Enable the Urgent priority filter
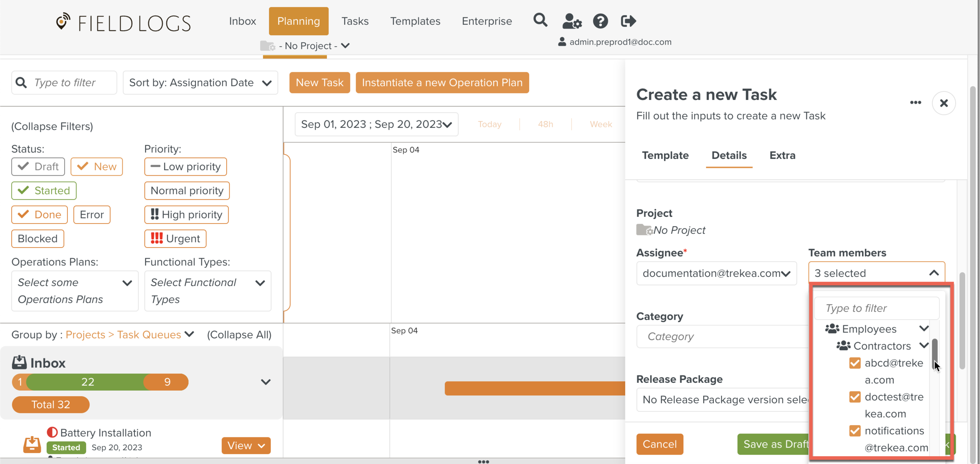Screen dimensions: 980x464 click(175, 238)
